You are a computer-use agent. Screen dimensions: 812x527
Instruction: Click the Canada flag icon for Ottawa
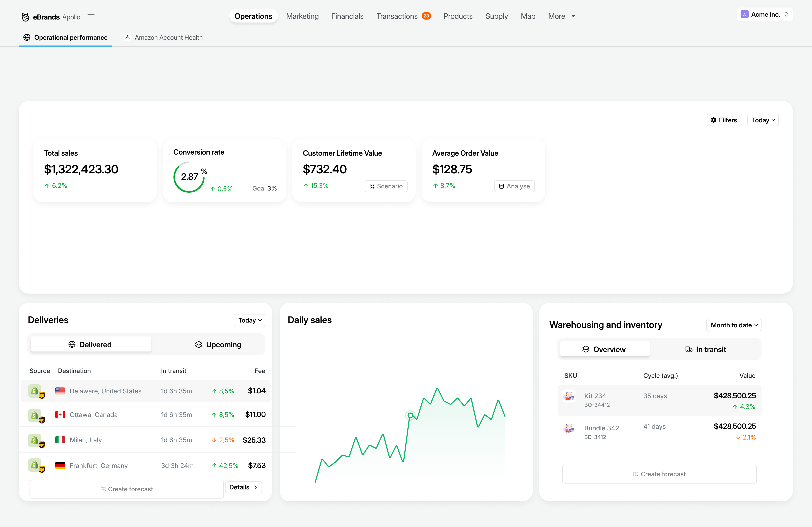click(60, 414)
